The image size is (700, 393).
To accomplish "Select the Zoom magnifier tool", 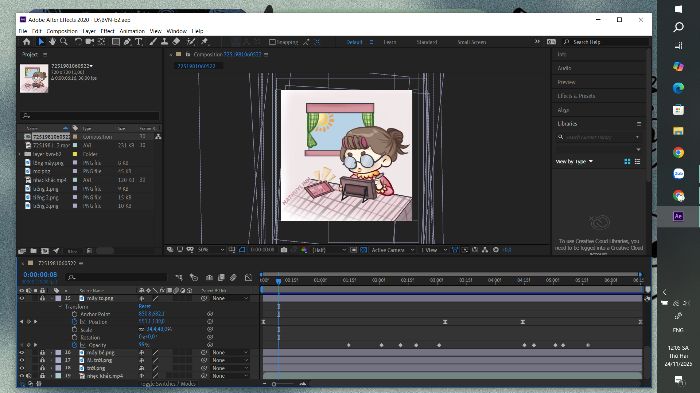I will pyautogui.click(x=64, y=42).
